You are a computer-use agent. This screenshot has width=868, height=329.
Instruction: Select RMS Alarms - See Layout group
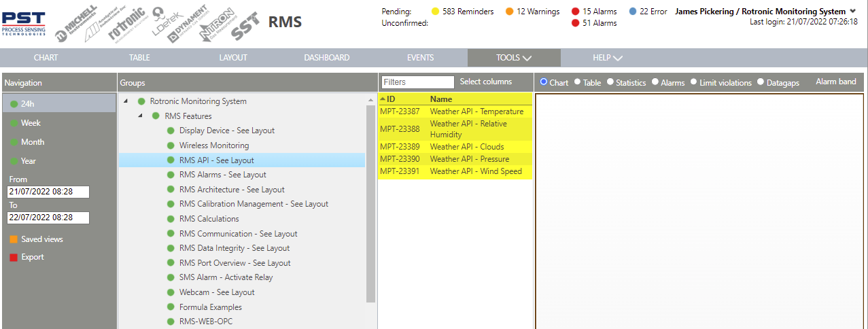pos(223,175)
